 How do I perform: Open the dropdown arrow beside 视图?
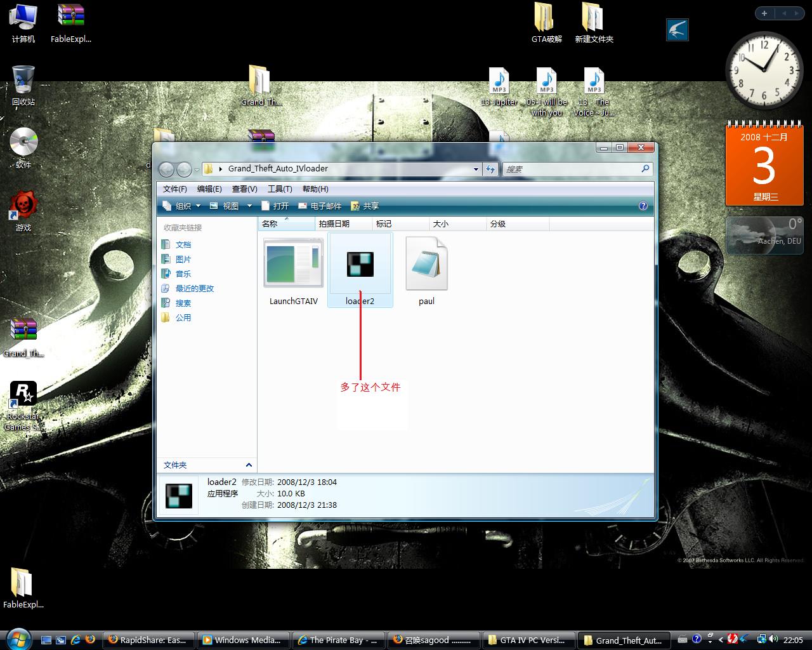[249, 206]
